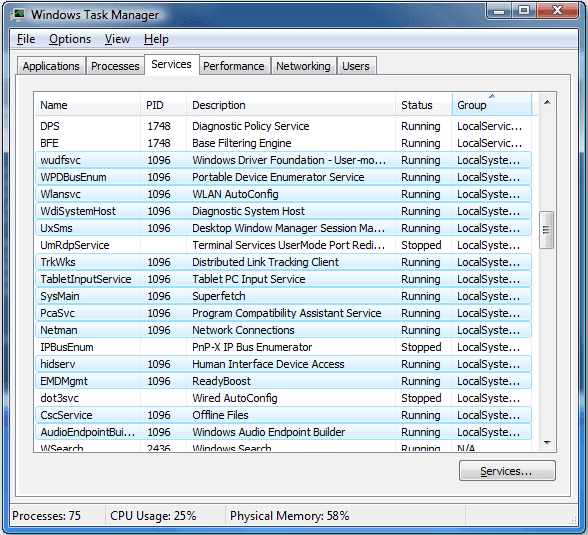Click the Network Connections description

243,330
